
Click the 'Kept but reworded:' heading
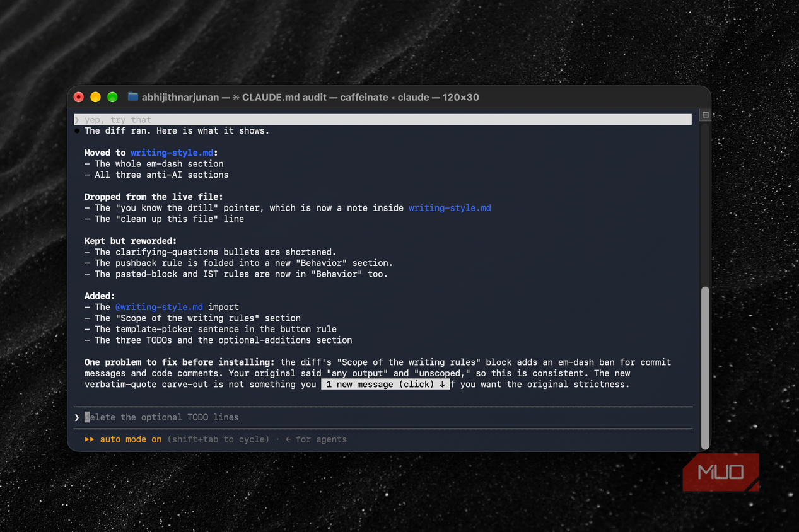(131, 241)
